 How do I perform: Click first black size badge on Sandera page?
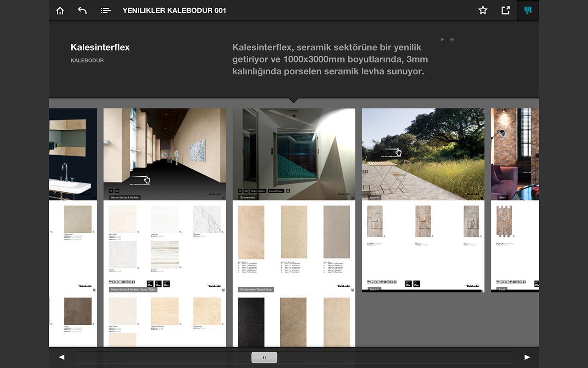coord(408,284)
